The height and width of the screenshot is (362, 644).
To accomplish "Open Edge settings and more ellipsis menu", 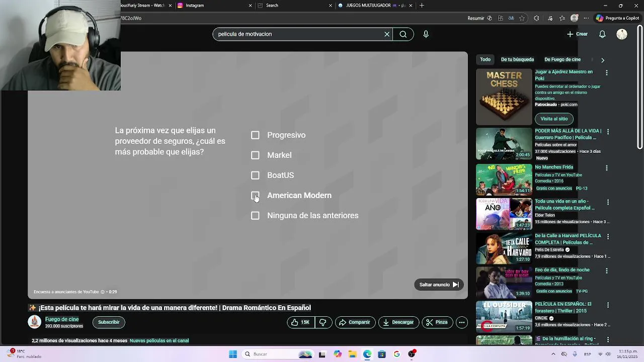I will point(586,18).
